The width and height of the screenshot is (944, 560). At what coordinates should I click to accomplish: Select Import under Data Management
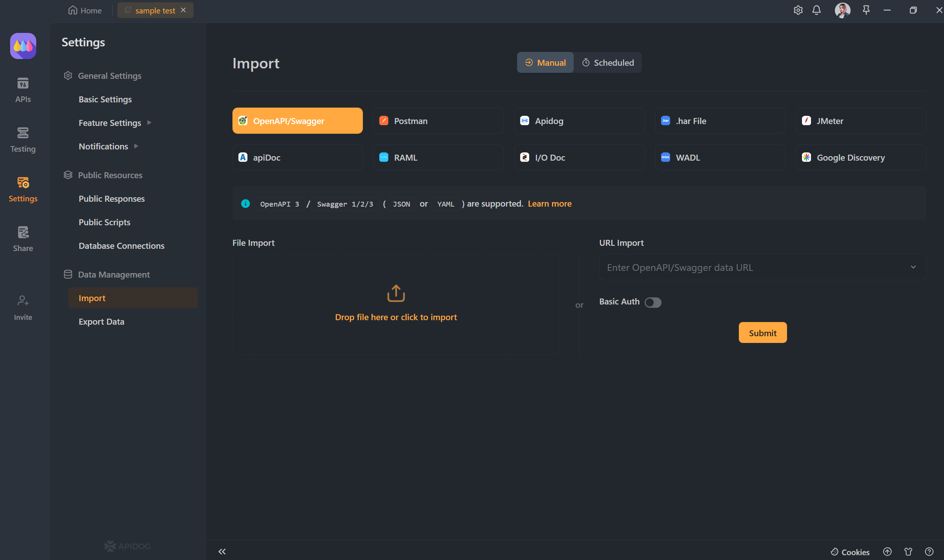click(x=133, y=298)
